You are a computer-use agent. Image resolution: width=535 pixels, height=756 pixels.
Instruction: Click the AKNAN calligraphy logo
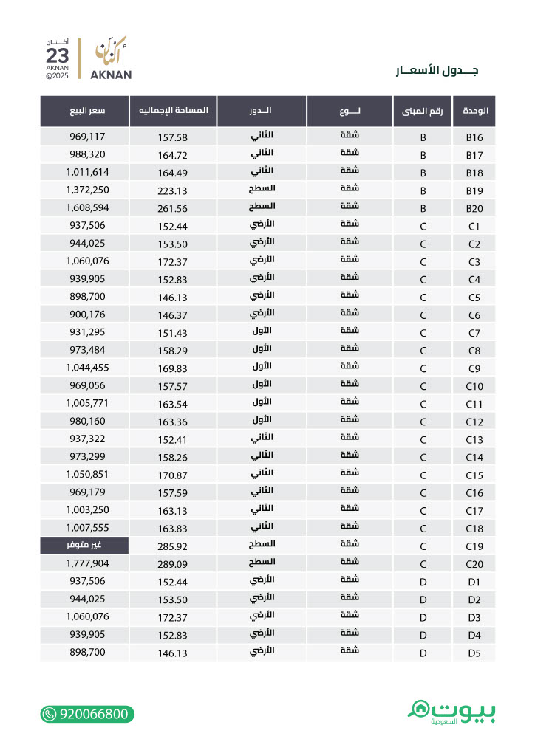(111, 58)
